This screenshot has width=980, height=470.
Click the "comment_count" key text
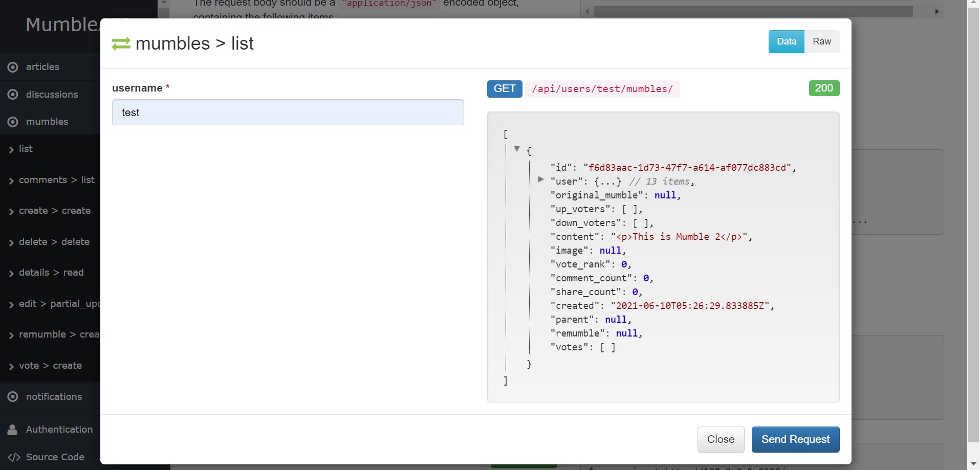pos(592,278)
